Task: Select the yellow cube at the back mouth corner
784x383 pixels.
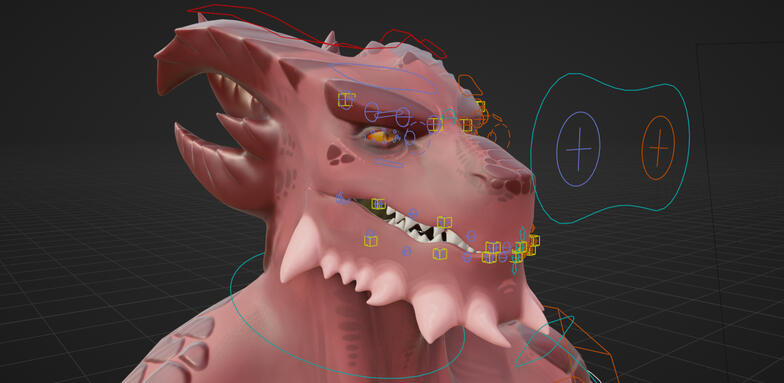Action: coord(378,204)
